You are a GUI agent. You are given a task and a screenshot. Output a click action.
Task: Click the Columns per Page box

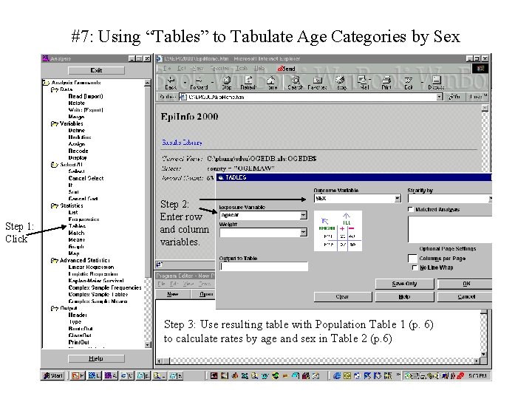click(412, 259)
